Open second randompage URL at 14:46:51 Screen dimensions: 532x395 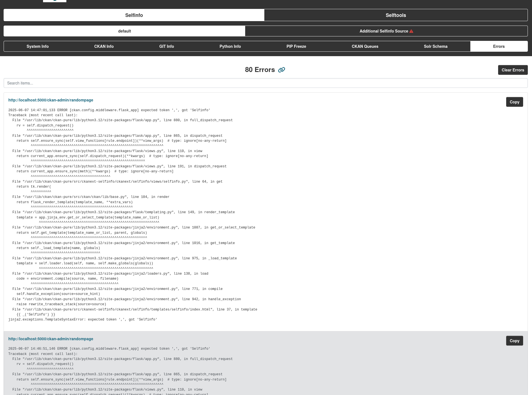51,339
